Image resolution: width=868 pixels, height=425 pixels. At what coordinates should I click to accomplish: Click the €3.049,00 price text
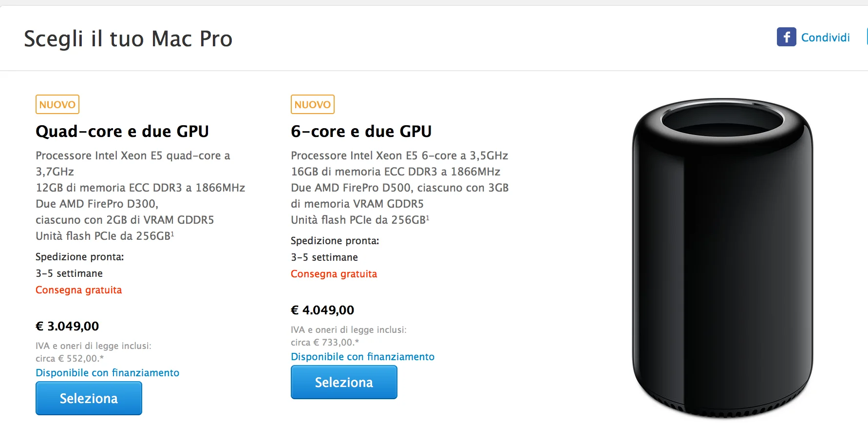pos(67,326)
